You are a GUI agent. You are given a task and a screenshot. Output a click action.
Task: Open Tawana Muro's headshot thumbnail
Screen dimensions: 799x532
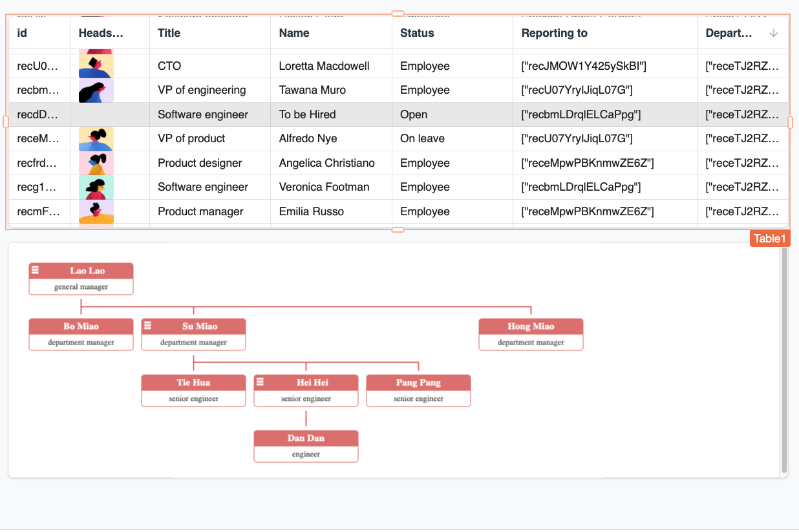click(x=96, y=90)
